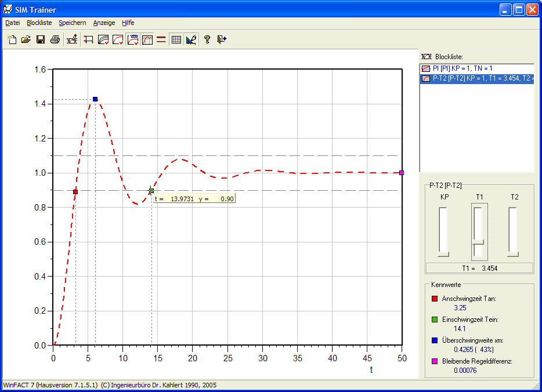Viewport: 542px width, 392px height.
Task: Open the Datei menu
Action: (x=12, y=23)
